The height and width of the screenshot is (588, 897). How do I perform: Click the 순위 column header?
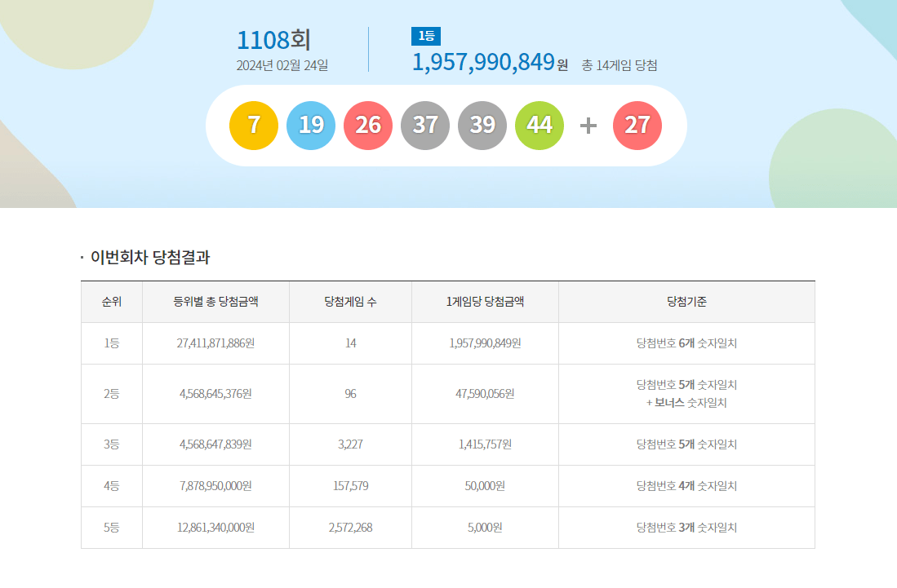point(112,302)
